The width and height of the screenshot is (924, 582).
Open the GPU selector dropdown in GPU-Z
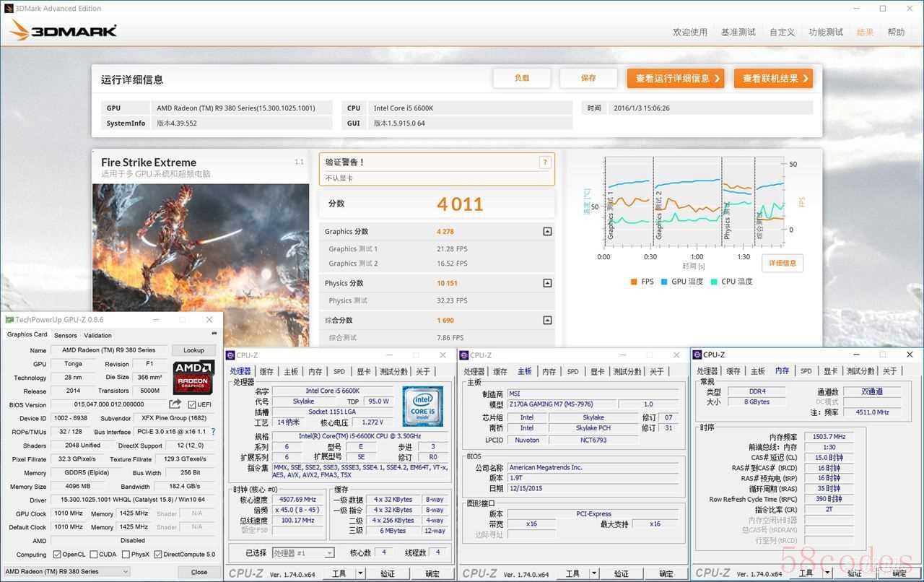(66, 571)
